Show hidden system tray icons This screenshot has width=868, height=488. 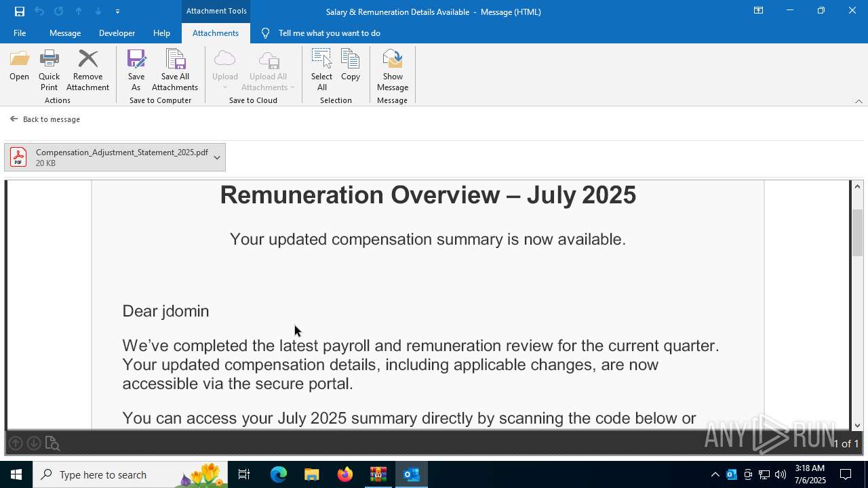point(715,474)
